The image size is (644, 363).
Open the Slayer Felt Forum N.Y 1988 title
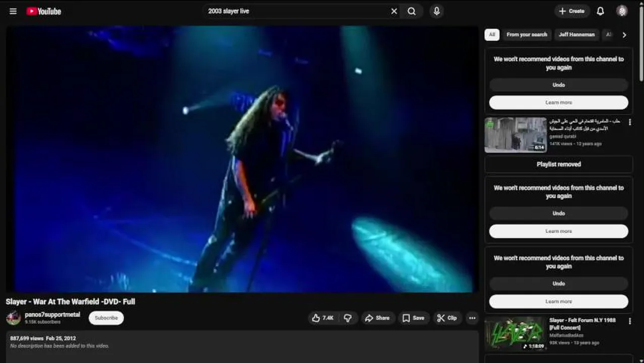582,324
